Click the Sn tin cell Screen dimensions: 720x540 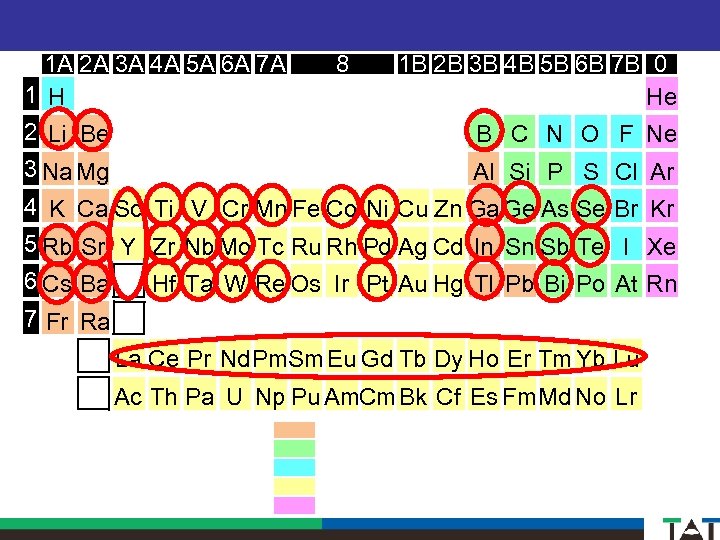click(519, 243)
